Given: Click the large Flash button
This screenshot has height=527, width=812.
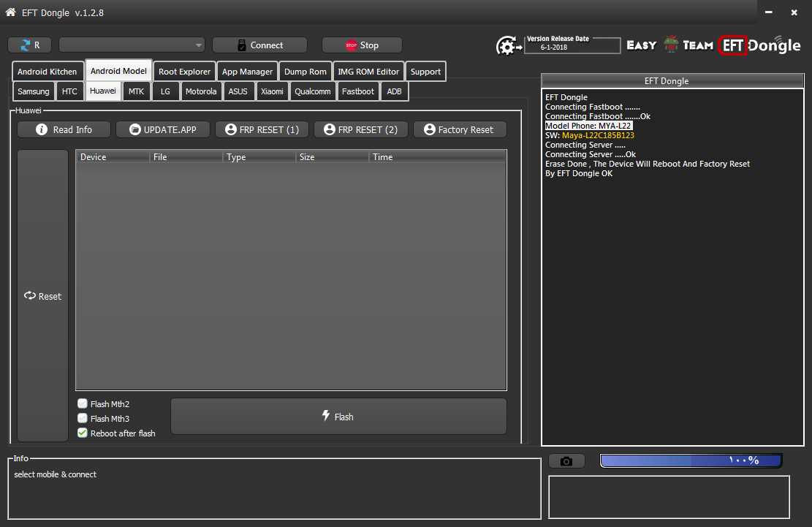Looking at the screenshot, I should [338, 416].
